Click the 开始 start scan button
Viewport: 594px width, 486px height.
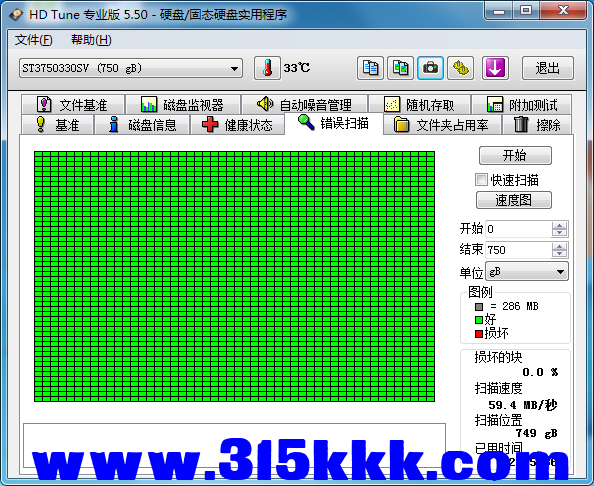[515, 155]
